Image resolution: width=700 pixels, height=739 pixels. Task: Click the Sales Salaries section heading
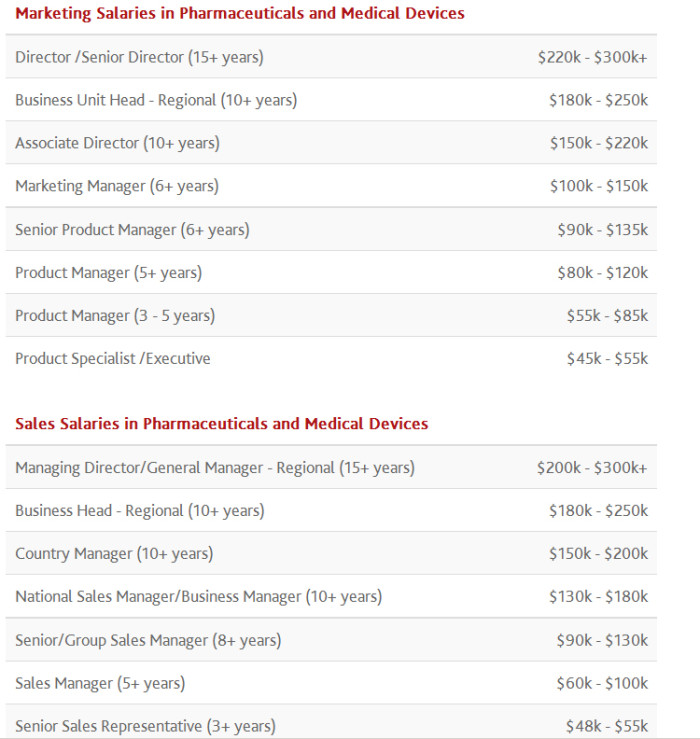pyautogui.click(x=222, y=423)
